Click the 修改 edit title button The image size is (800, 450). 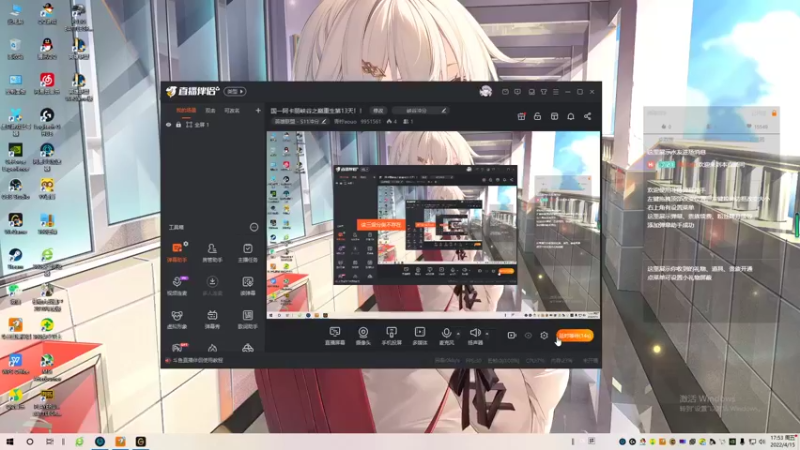(378, 110)
